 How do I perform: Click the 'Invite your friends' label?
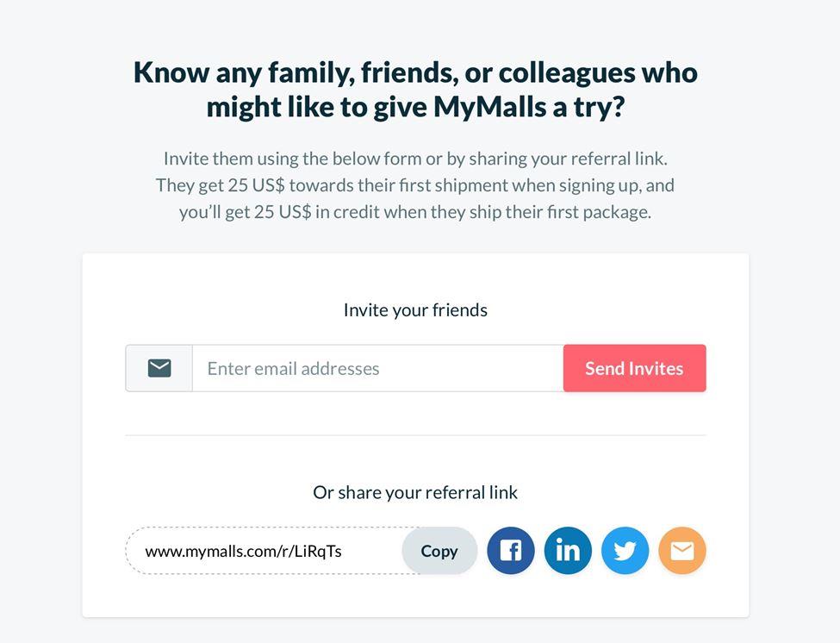[415, 310]
